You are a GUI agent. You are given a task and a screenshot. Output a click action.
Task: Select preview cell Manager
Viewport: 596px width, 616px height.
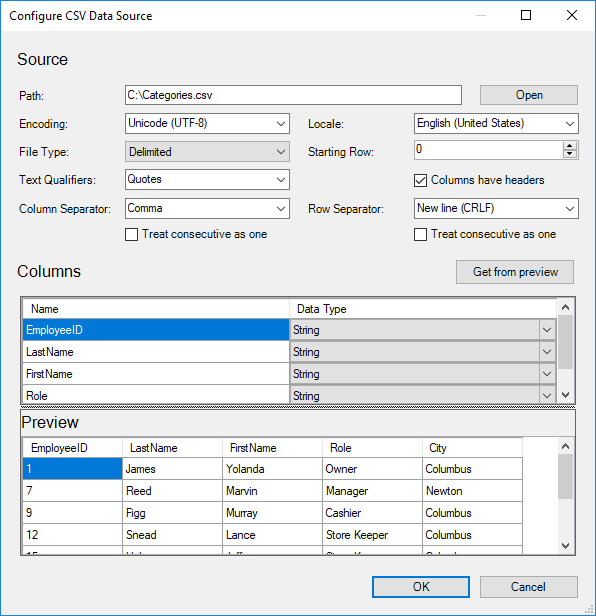(372, 491)
